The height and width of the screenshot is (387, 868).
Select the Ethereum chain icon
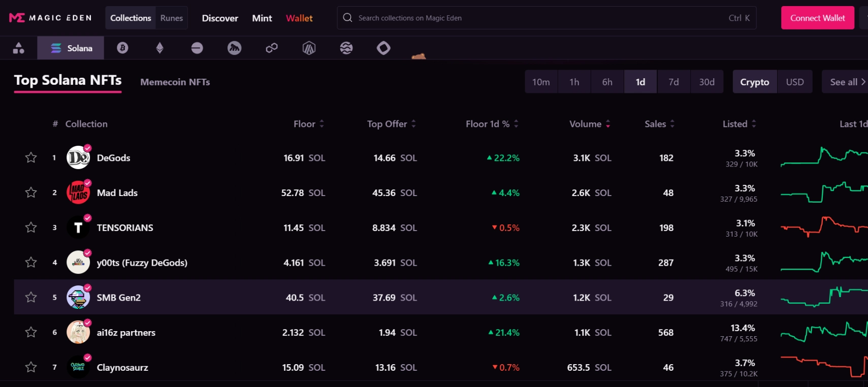coord(159,48)
